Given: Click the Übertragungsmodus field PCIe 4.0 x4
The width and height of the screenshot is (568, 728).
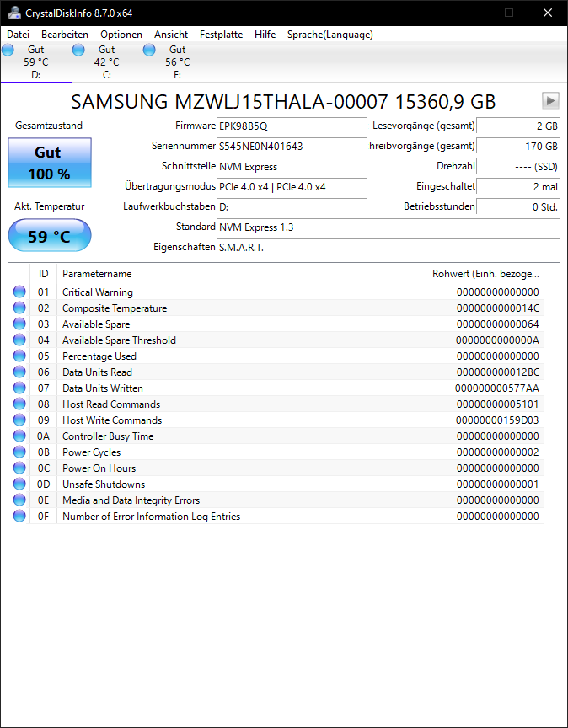Looking at the screenshot, I should click(292, 187).
